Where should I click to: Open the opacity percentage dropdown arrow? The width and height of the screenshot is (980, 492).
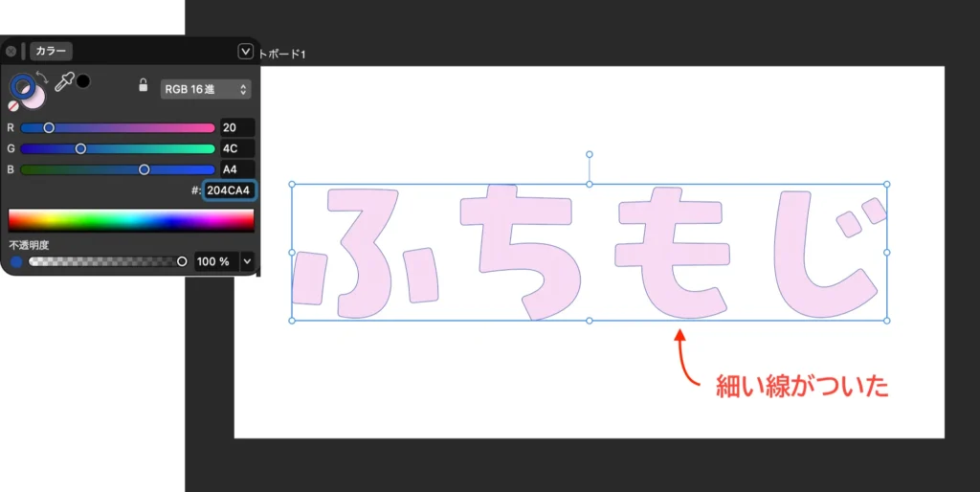point(247,260)
